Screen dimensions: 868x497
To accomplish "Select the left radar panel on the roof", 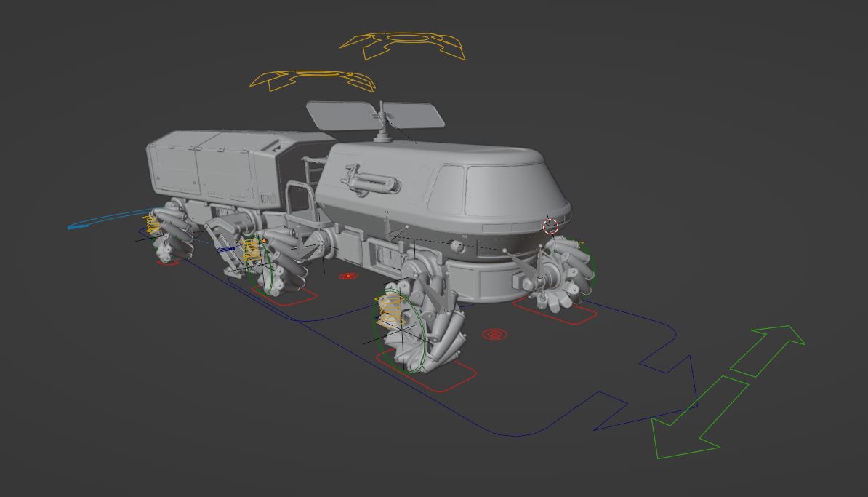I will 343,115.
